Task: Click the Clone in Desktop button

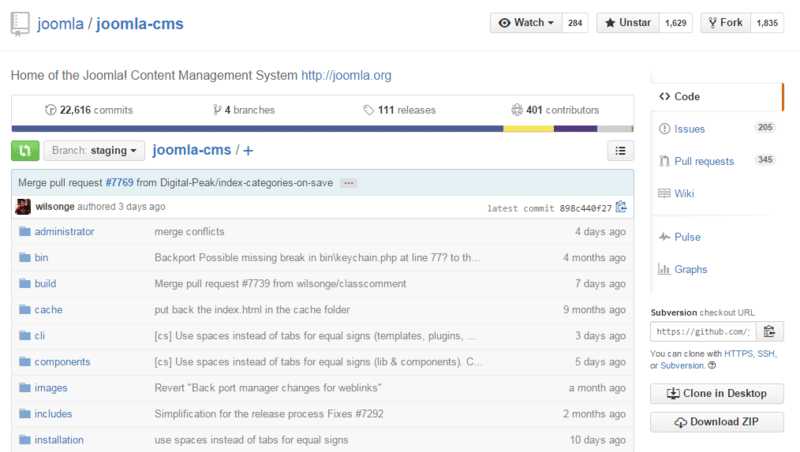Action: tap(717, 393)
